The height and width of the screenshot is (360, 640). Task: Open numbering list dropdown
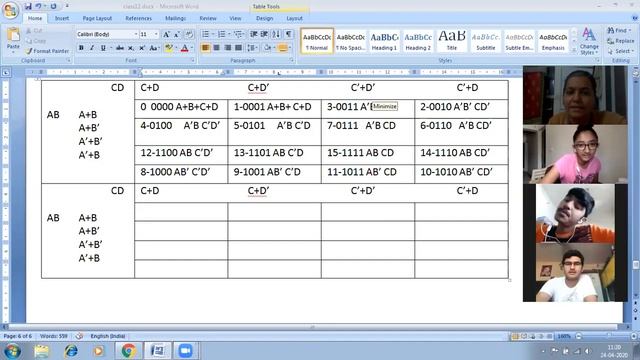[x=229, y=34]
